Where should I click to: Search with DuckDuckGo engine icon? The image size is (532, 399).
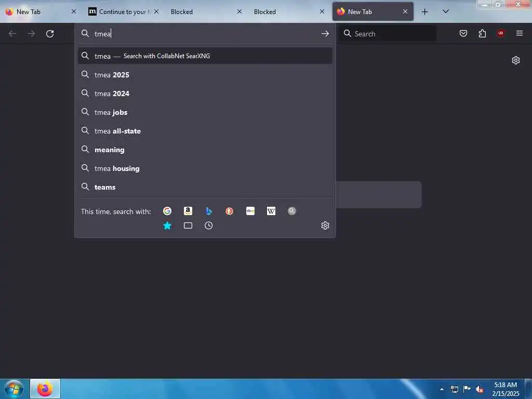[x=229, y=211]
